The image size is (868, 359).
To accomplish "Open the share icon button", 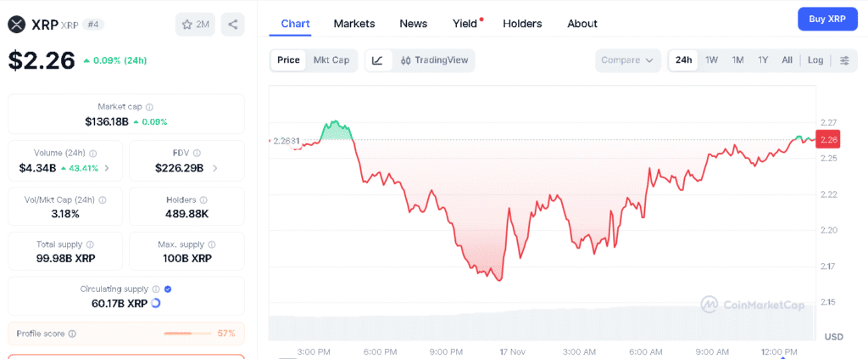I will [x=233, y=25].
